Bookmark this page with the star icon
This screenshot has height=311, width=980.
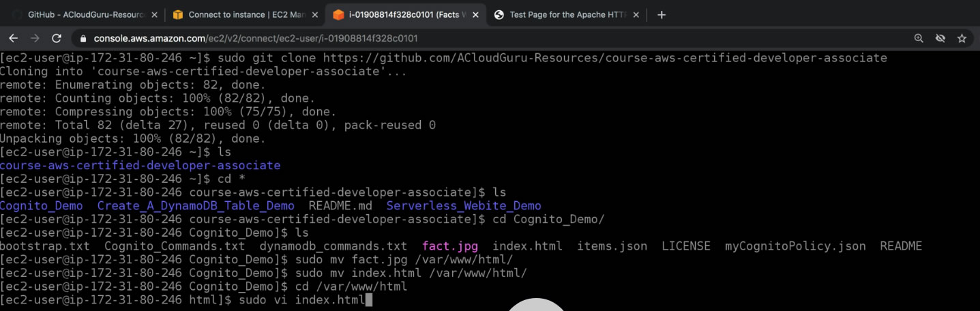click(962, 39)
